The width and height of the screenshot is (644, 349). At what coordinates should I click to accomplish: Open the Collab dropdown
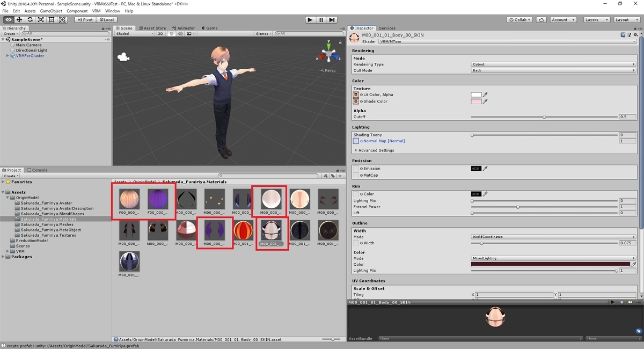(520, 20)
